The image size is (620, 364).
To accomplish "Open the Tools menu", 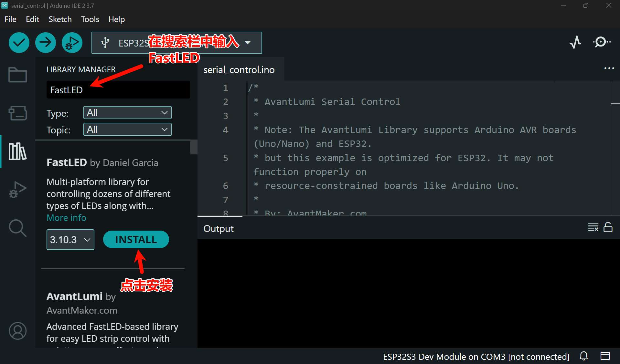I will coord(90,19).
